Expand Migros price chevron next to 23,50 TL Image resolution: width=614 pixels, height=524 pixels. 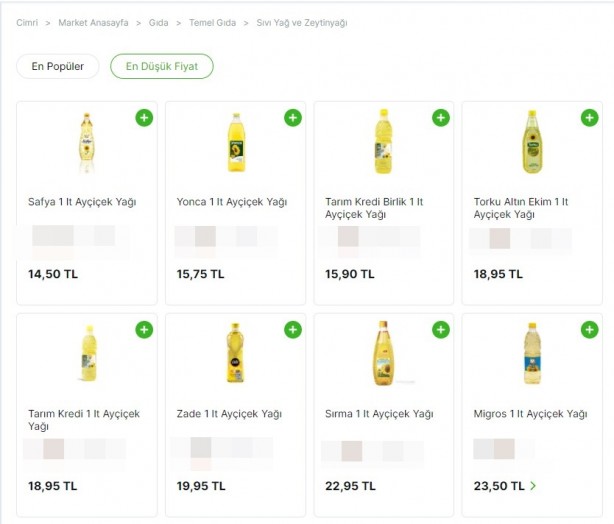(533, 486)
